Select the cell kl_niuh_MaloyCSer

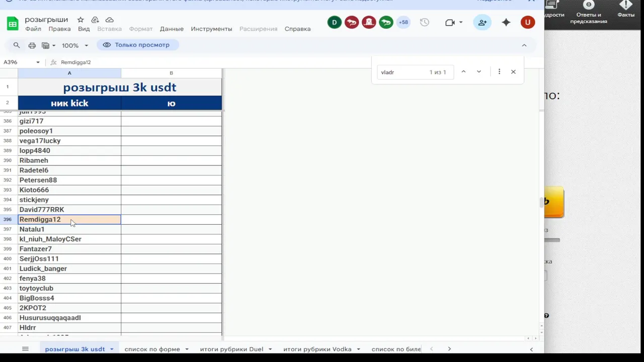[x=69, y=239]
